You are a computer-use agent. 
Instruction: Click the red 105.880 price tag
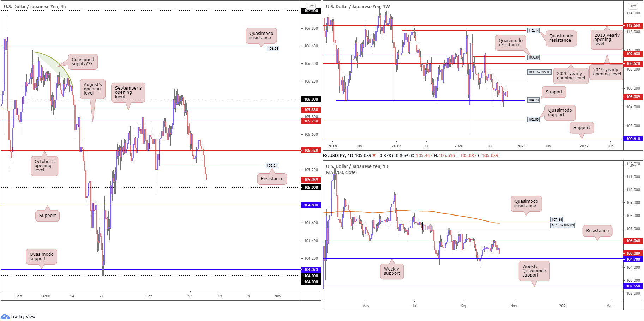311,110
